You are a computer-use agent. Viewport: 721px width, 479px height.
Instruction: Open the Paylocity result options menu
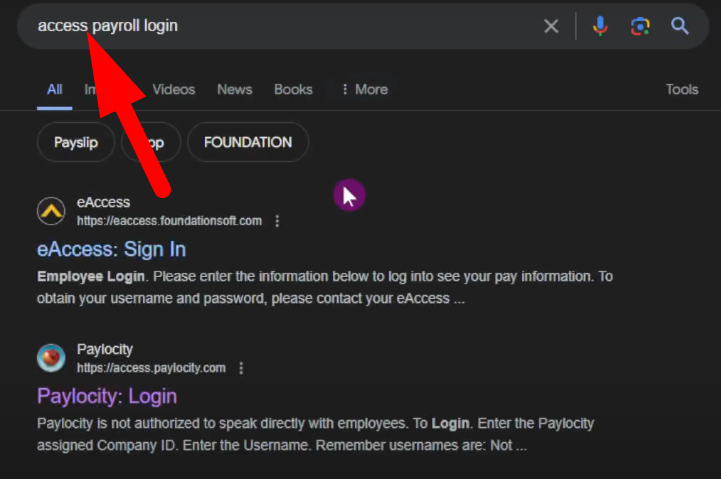241,368
